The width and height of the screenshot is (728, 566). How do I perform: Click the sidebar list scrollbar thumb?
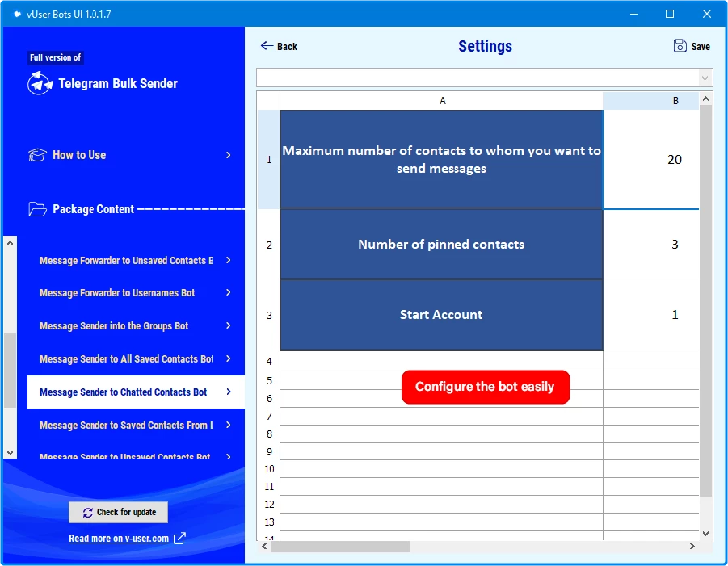pyautogui.click(x=11, y=371)
